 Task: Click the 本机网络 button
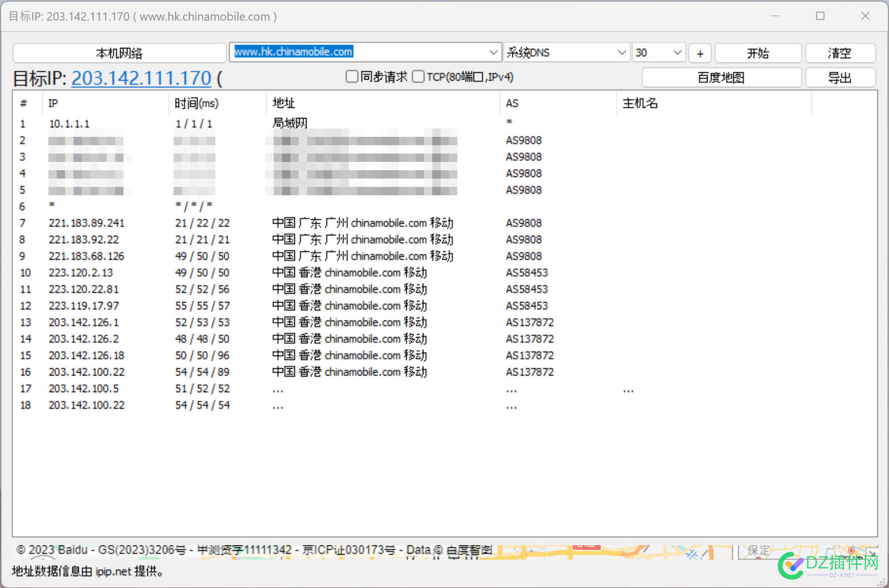coord(120,53)
